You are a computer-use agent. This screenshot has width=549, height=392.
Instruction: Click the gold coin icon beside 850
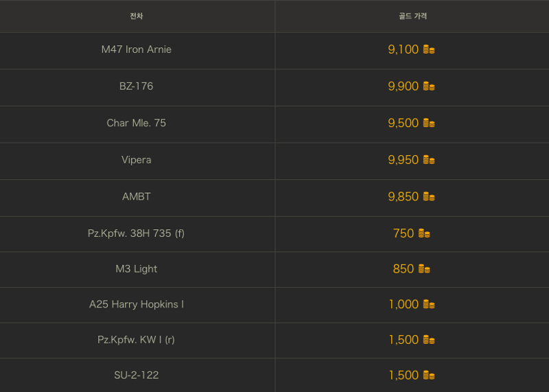pyautogui.click(x=424, y=268)
